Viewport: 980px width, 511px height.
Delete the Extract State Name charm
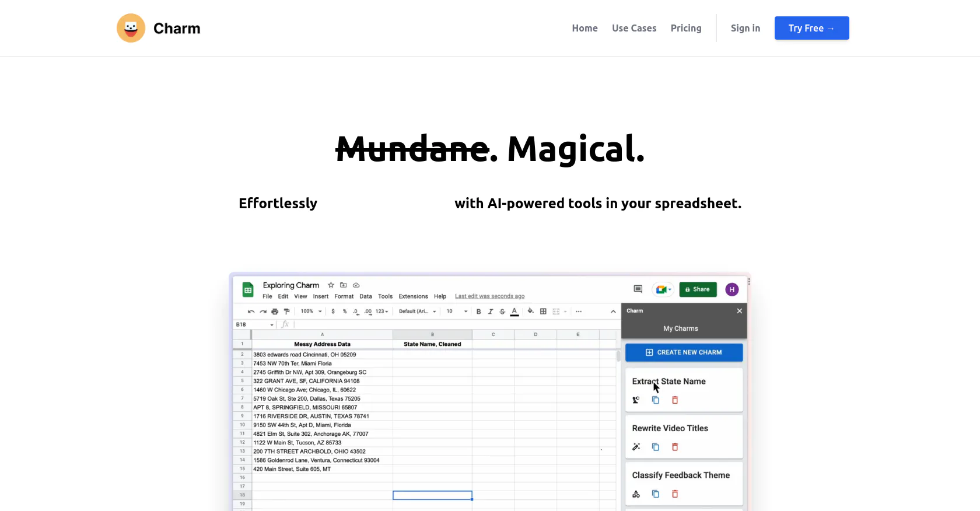coord(675,400)
